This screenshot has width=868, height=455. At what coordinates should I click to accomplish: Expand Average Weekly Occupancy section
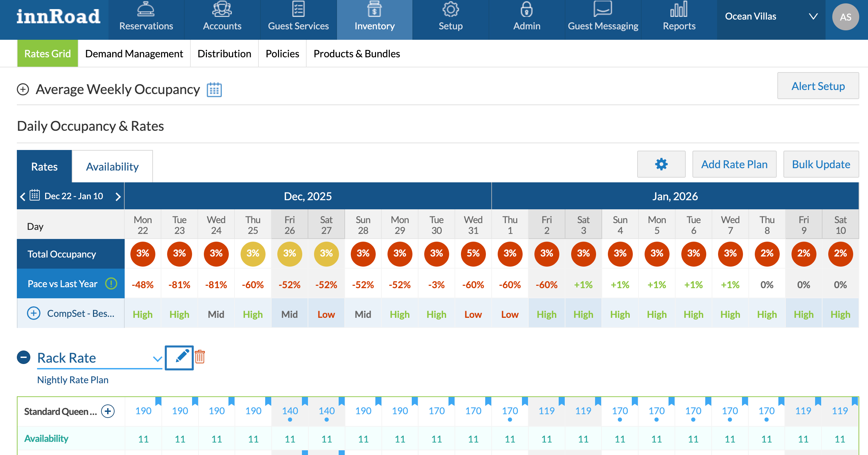[x=23, y=90]
